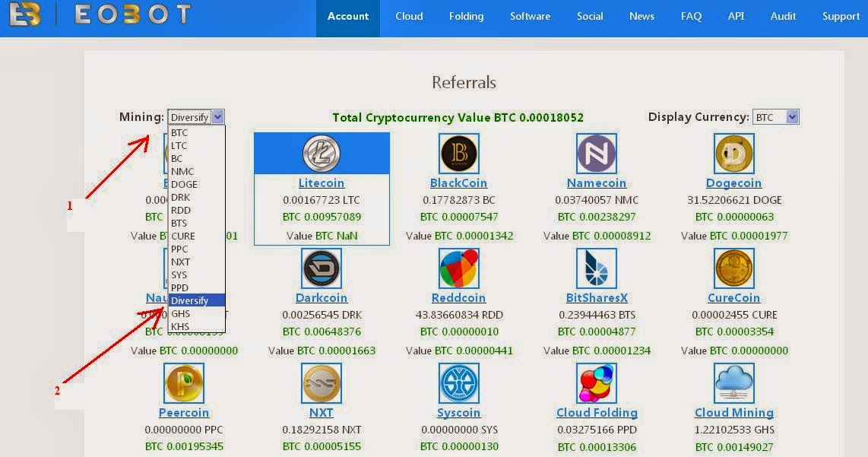Click the NXT coin icon
The width and height of the screenshot is (868, 457).
click(321, 382)
